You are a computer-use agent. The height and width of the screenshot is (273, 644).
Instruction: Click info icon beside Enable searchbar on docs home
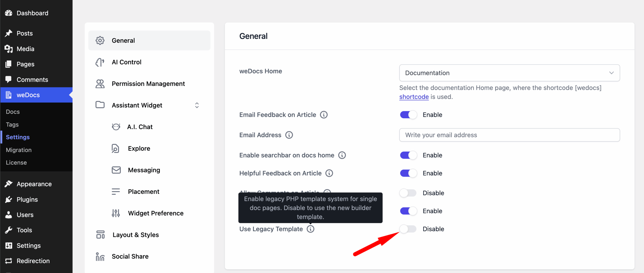pyautogui.click(x=342, y=155)
